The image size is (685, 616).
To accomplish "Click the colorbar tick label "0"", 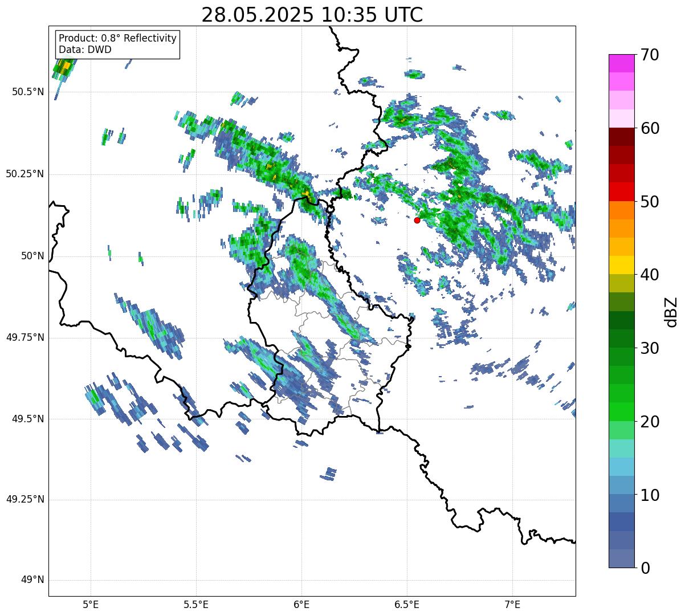I will (x=645, y=568).
